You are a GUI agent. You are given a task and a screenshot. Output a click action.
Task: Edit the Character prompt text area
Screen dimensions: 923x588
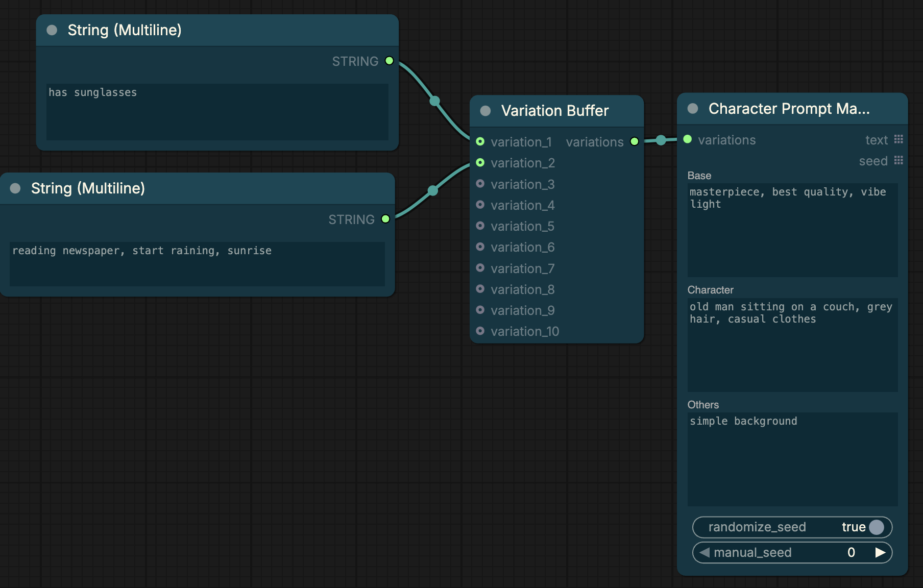(x=792, y=345)
